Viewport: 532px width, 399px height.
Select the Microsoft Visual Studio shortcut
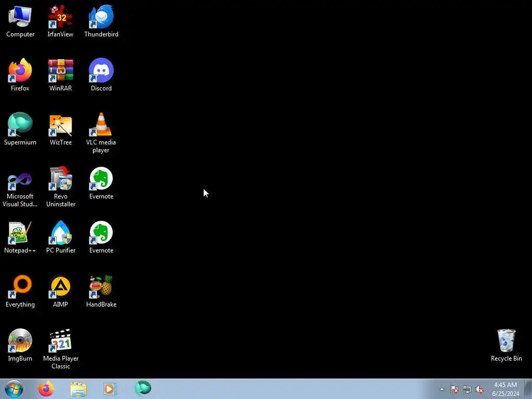click(20, 187)
